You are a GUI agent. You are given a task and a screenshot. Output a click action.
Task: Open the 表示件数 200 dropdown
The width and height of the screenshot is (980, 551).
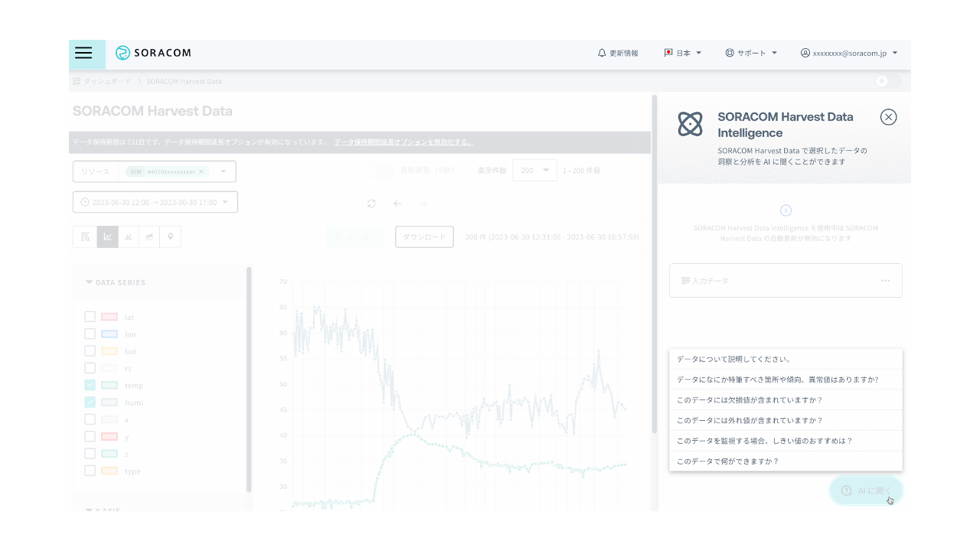(x=534, y=171)
